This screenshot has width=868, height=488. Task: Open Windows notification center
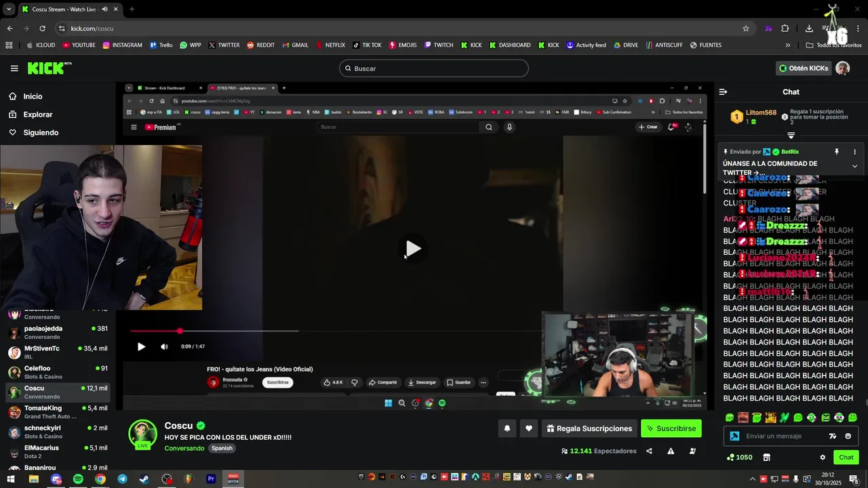point(854,479)
